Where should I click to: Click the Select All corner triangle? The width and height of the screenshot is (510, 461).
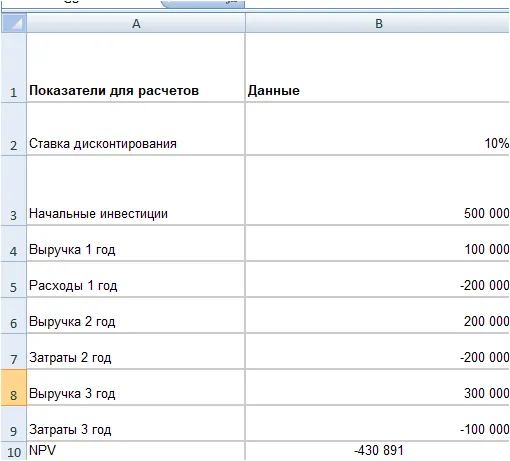click(x=14, y=23)
